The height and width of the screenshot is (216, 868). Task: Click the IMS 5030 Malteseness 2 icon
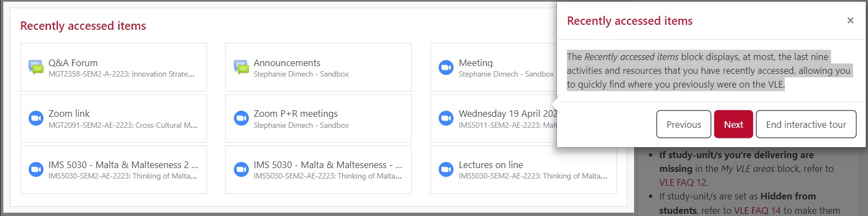(x=36, y=169)
